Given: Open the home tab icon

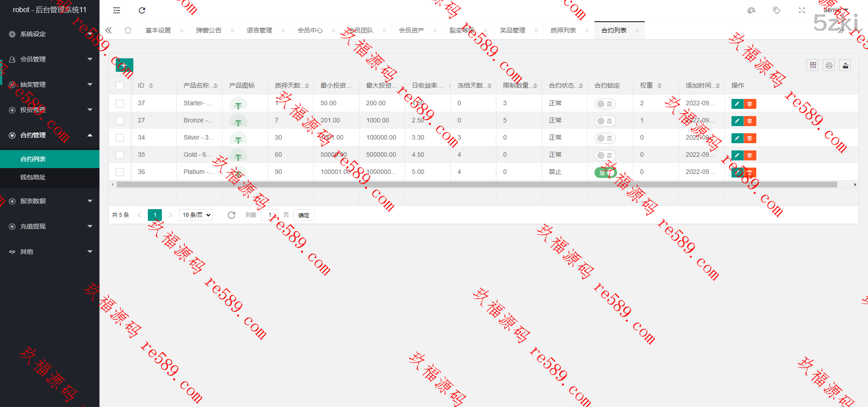Looking at the screenshot, I should [x=128, y=30].
